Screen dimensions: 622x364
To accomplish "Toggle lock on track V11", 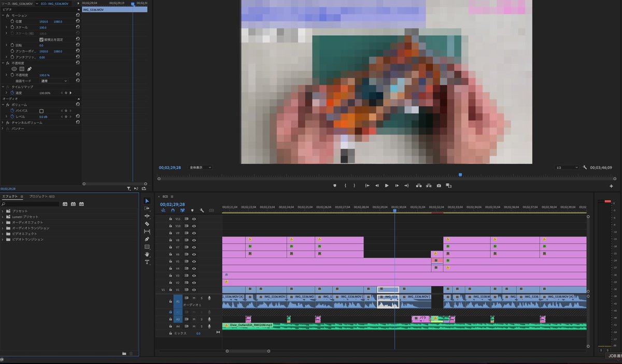I will click(171, 219).
